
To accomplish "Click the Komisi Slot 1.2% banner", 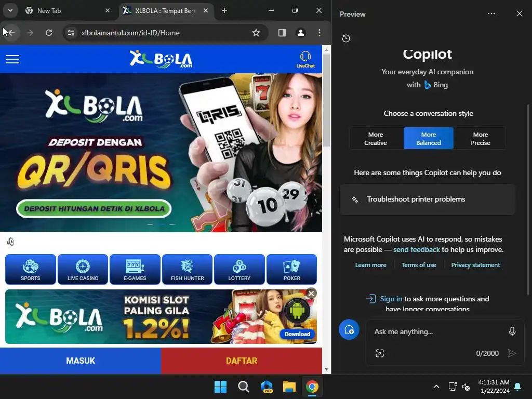I will (161, 316).
